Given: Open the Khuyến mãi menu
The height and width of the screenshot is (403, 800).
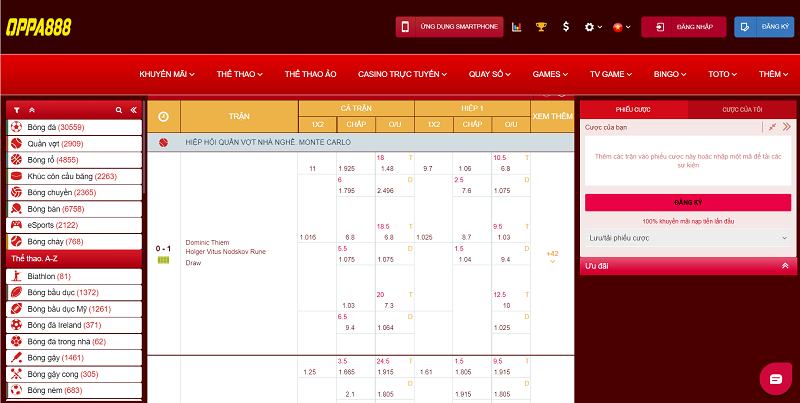Looking at the screenshot, I should [166, 74].
